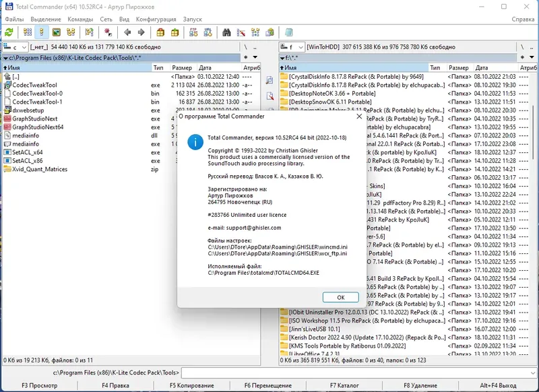
Task: Click the F3 Просмотр button
Action: click(40, 385)
